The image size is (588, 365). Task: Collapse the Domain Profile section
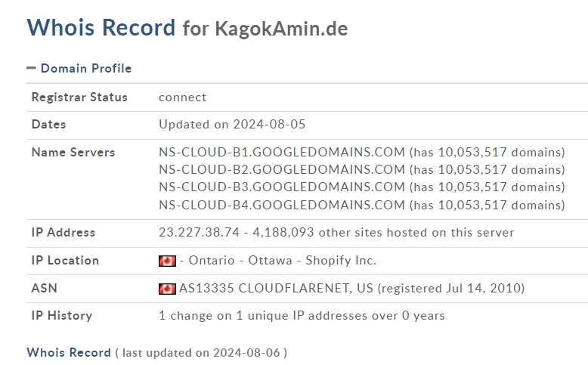[x=31, y=68]
